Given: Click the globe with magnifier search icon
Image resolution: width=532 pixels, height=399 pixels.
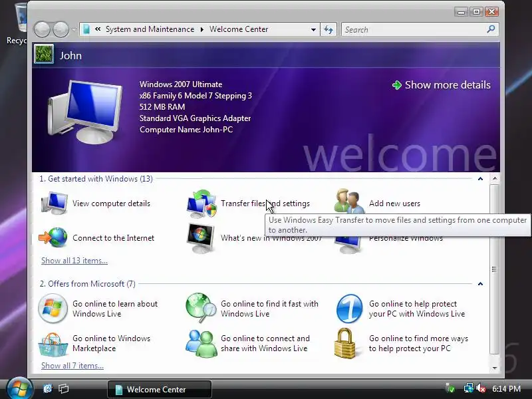Looking at the screenshot, I should click(201, 308).
